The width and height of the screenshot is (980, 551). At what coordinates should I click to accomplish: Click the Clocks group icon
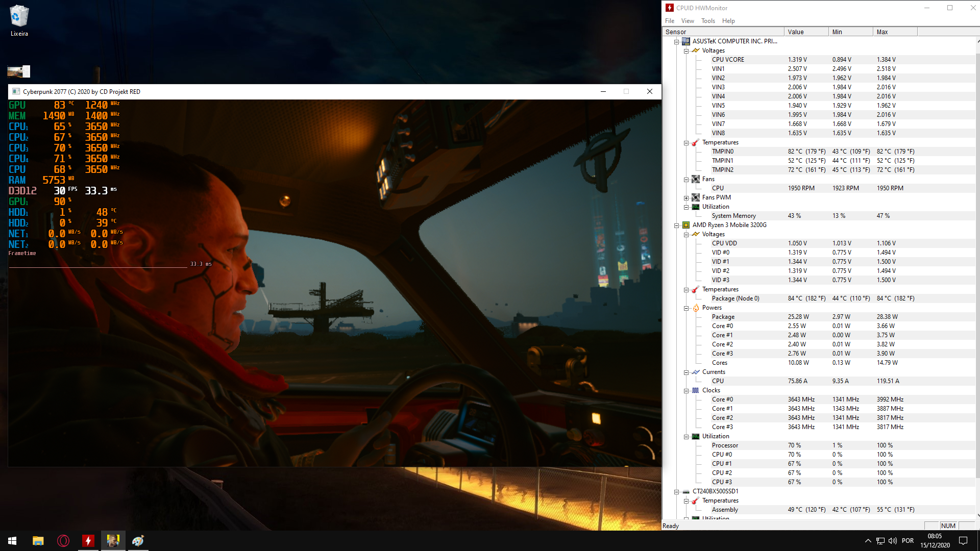(x=695, y=390)
